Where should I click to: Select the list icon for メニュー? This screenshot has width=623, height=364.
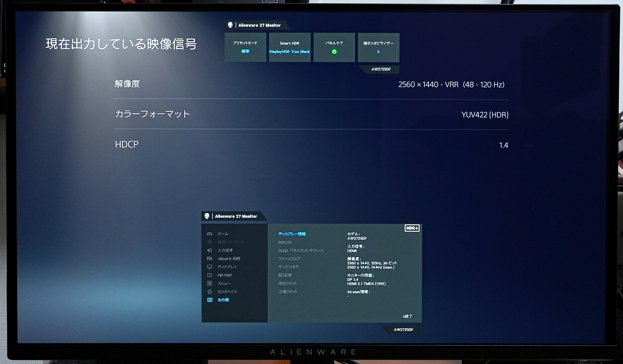pyautogui.click(x=210, y=283)
